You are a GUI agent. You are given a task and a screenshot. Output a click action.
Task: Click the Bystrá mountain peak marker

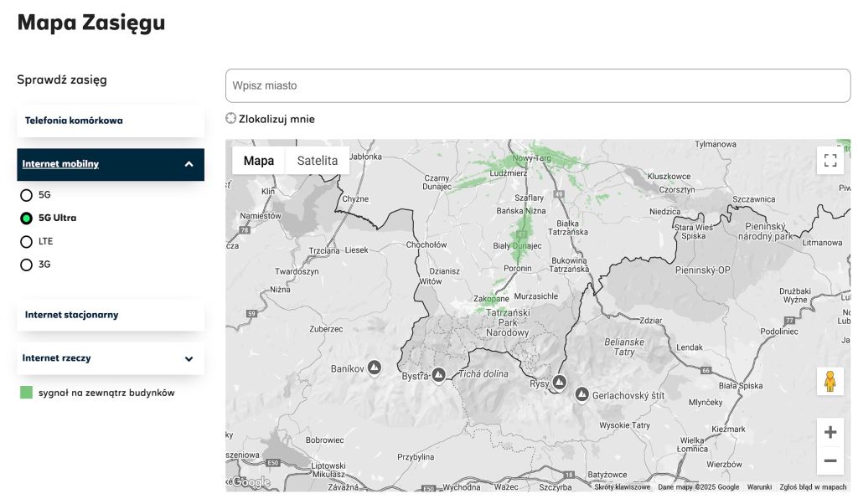tap(438, 375)
